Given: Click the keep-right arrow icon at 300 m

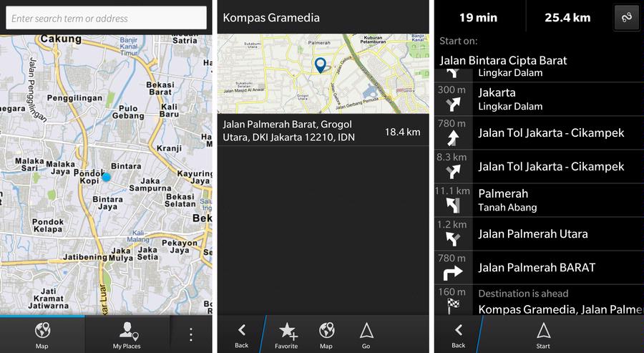Looking at the screenshot, I should (x=454, y=105).
